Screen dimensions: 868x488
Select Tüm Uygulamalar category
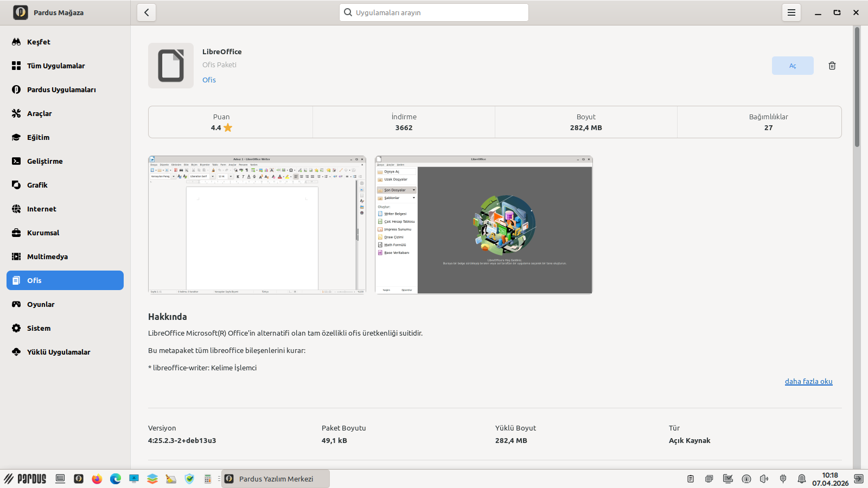click(x=56, y=66)
